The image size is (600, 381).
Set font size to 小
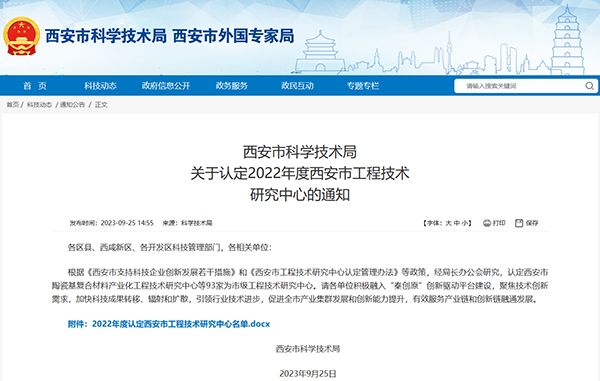(465, 223)
